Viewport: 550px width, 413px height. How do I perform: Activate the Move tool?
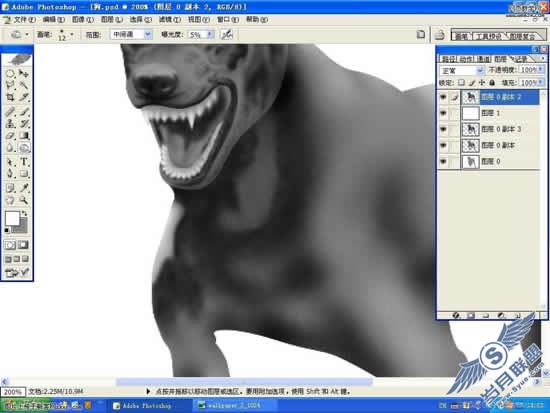[24, 73]
